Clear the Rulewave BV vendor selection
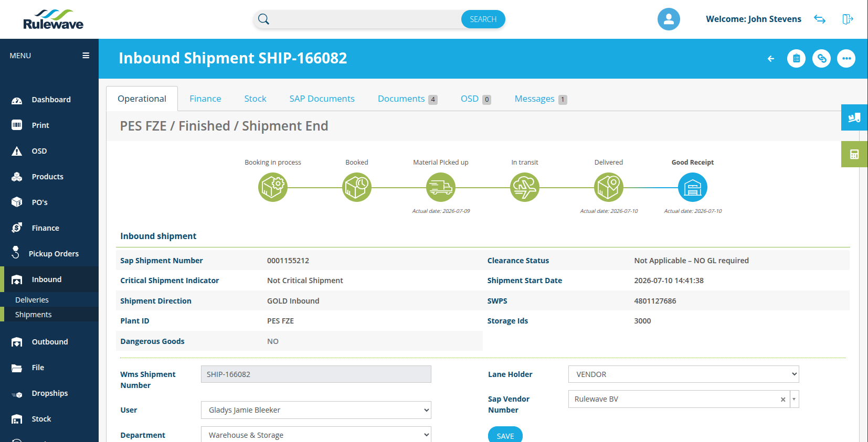Screen dimensions: 868x442 [x=783, y=400]
